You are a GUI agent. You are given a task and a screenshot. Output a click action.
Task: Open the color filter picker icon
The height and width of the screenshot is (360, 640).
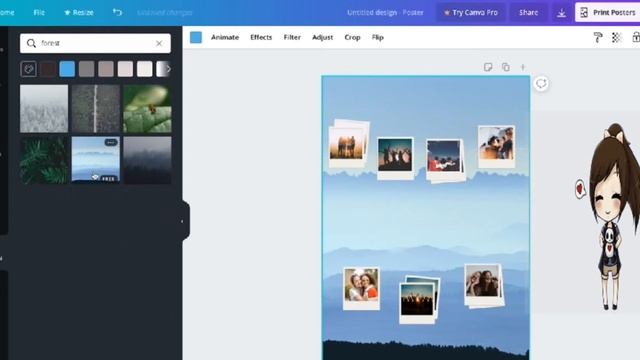coord(29,69)
